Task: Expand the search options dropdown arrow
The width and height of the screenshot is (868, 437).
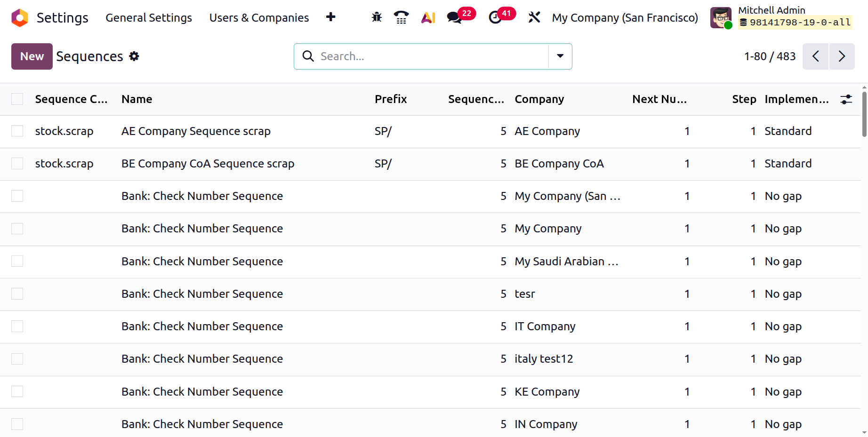Action: (x=560, y=56)
